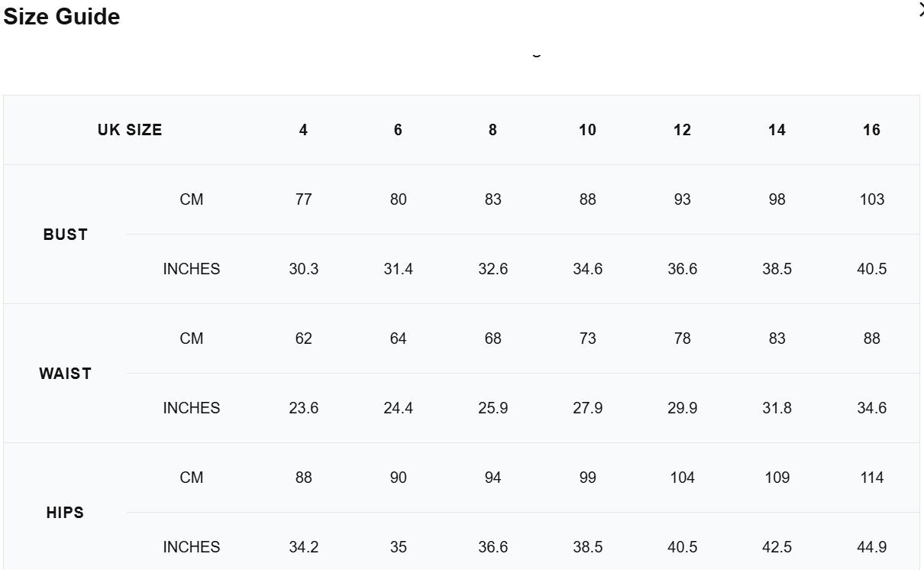Viewport: 924px width, 570px height.
Task: Click the UK size 16 column header
Action: click(871, 130)
